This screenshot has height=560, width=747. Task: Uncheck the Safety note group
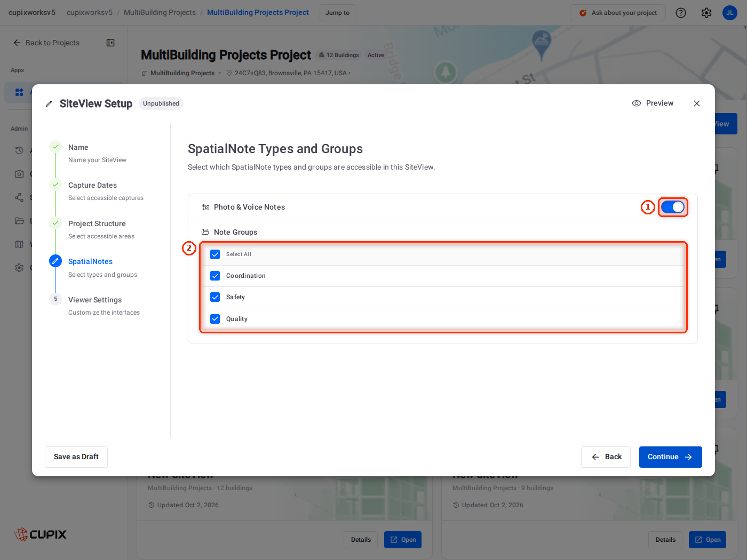pos(215,297)
